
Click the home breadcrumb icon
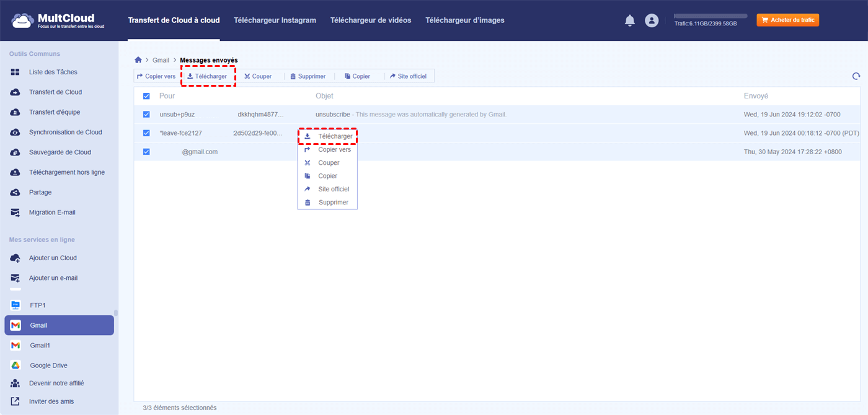tap(138, 60)
